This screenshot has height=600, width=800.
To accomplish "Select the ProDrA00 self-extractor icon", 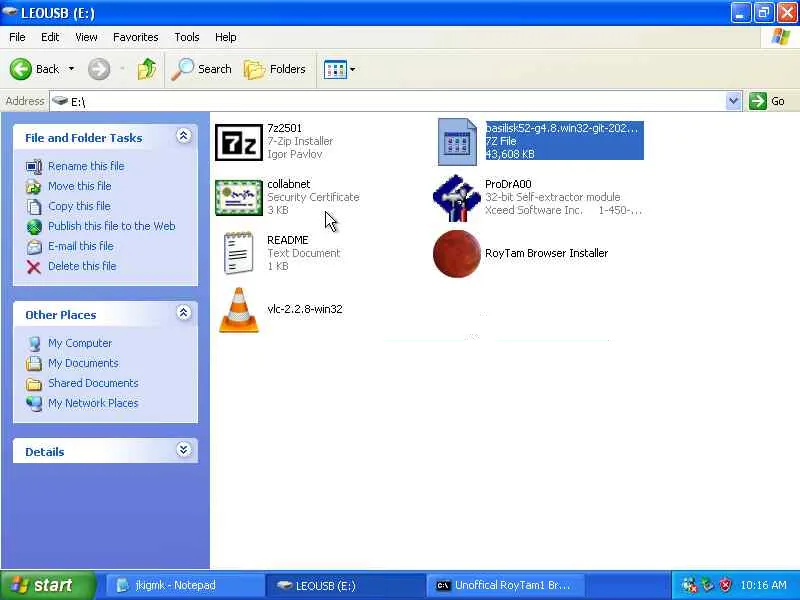I will coord(457,198).
